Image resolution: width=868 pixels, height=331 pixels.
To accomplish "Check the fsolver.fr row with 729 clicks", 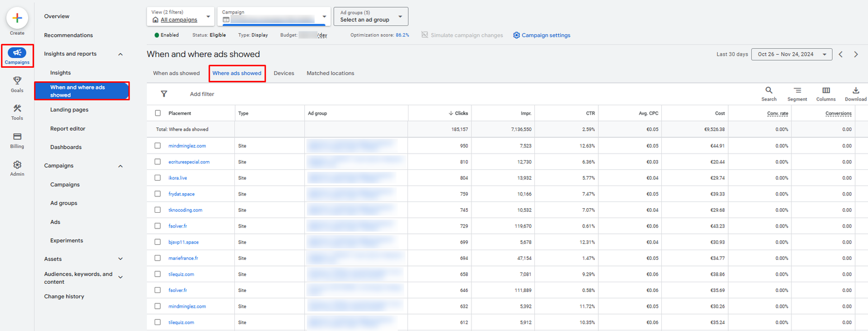I will (158, 226).
